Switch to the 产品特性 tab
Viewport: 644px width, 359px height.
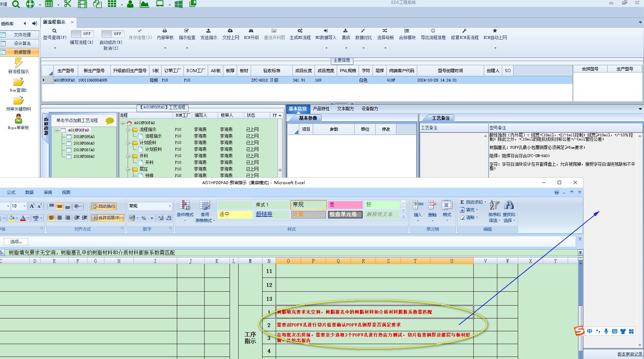pos(321,109)
